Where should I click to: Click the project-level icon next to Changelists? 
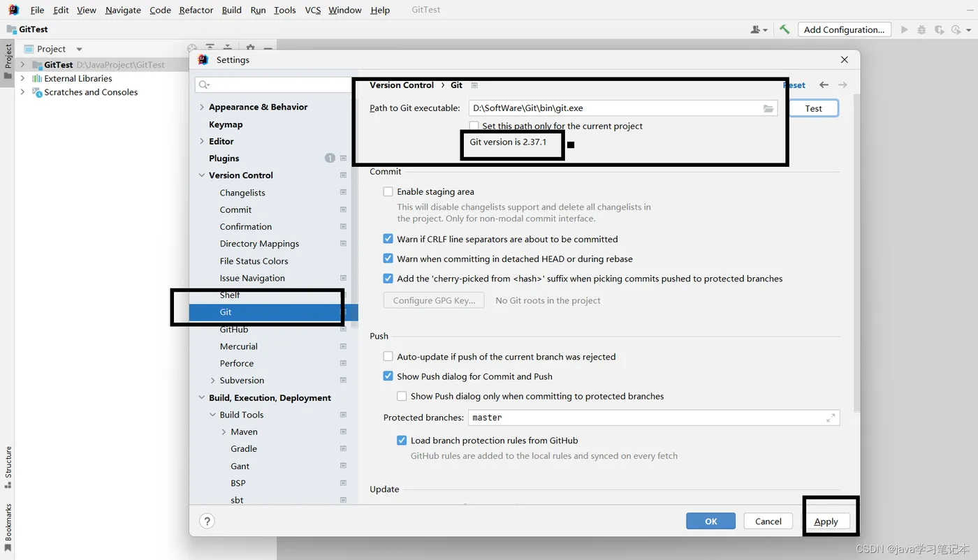[343, 193]
